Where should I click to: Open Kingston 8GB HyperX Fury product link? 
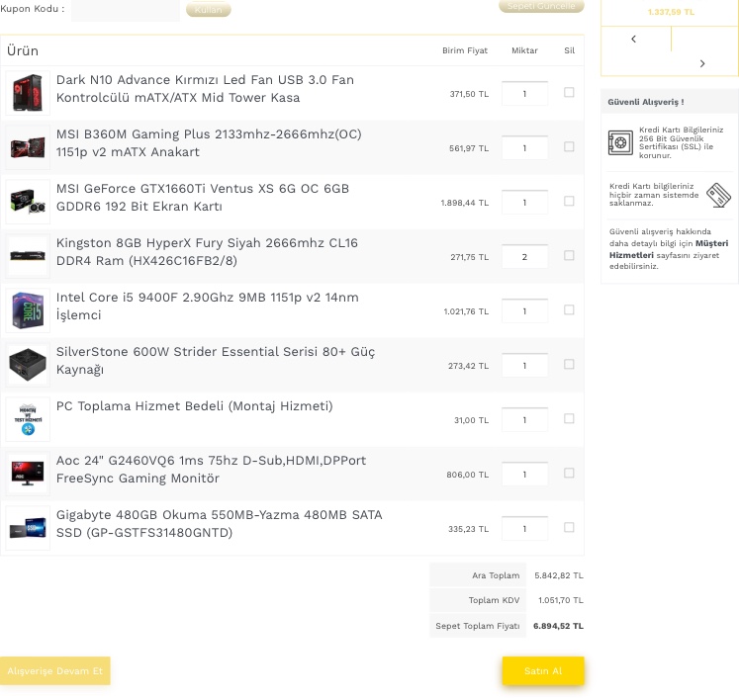207,251
